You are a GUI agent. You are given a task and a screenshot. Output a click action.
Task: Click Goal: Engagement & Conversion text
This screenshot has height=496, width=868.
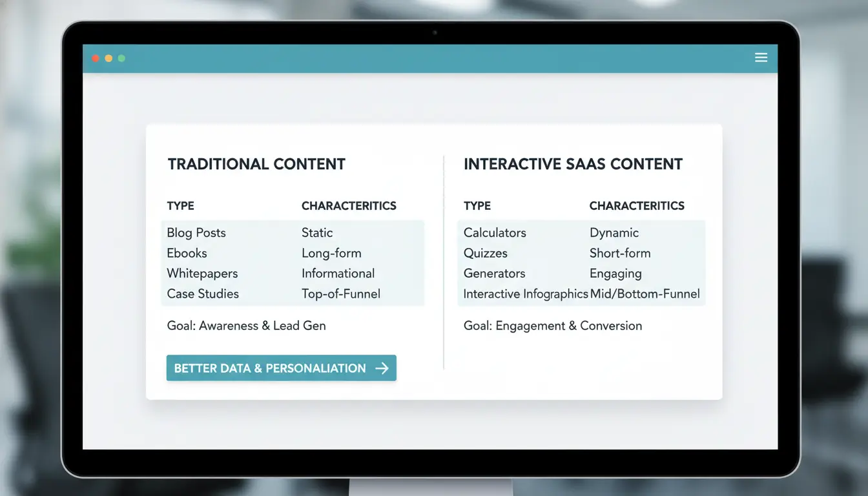click(x=553, y=325)
